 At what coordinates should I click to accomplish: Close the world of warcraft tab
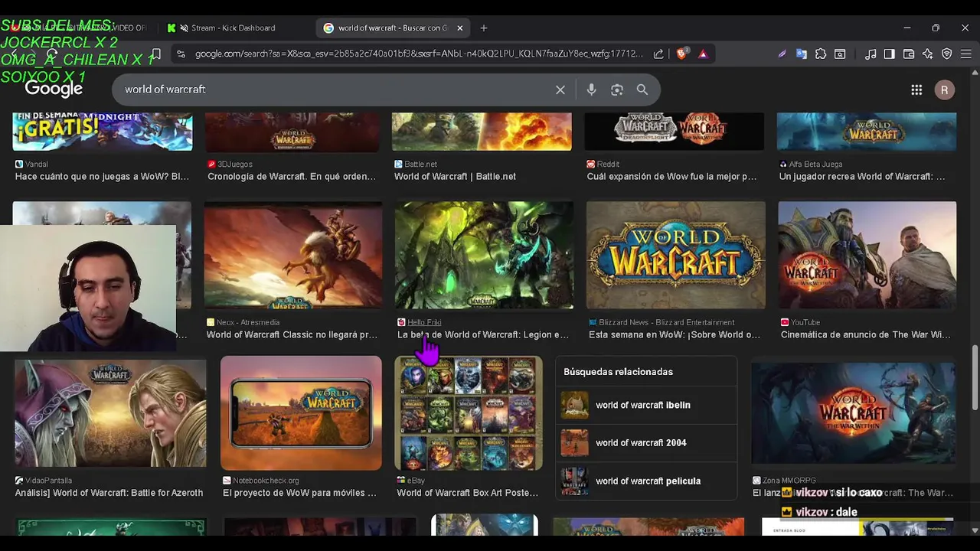pos(460,28)
